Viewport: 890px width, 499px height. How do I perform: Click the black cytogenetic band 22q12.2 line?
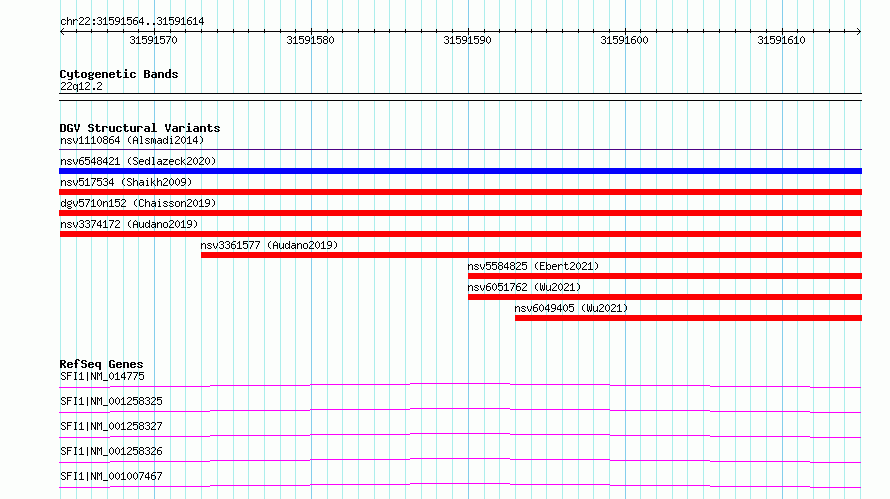click(x=460, y=97)
